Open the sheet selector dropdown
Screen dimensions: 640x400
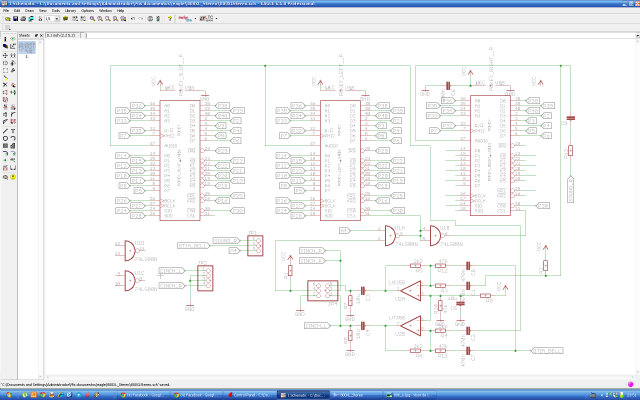pos(57,19)
